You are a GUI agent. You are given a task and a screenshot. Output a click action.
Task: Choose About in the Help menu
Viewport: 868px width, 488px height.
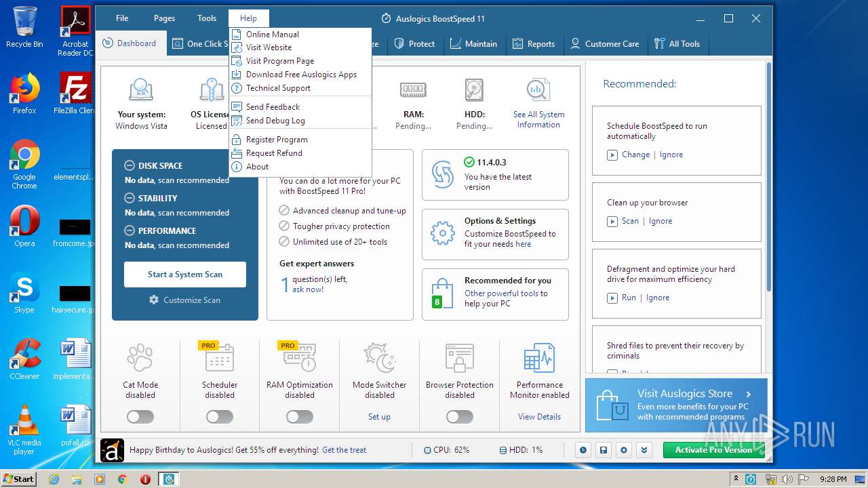300,167
